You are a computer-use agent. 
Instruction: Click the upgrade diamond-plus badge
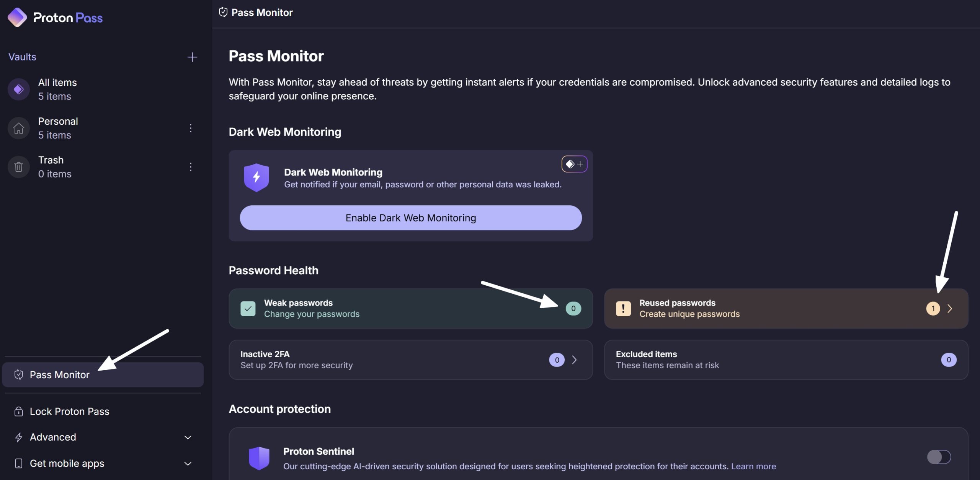point(574,164)
